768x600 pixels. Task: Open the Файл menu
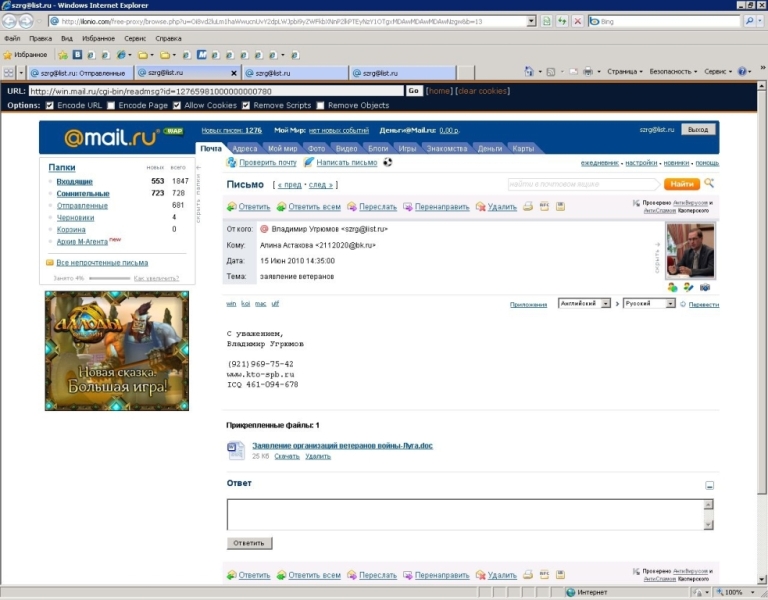pyautogui.click(x=12, y=38)
